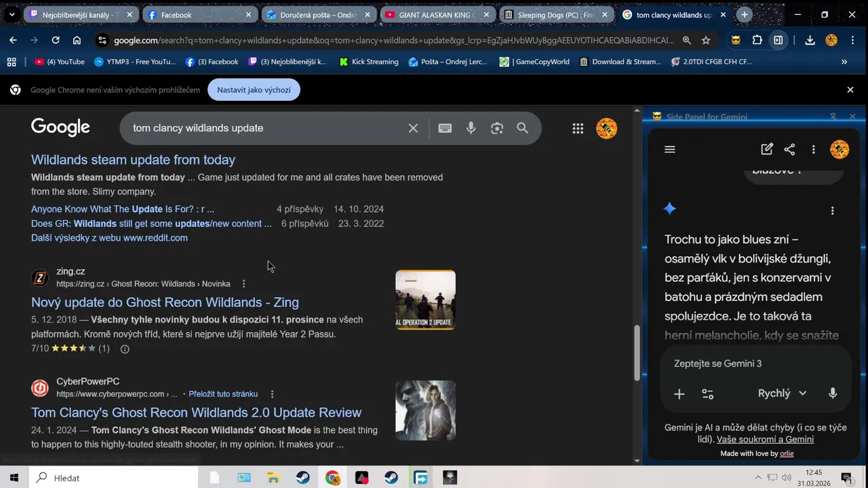This screenshot has height=488, width=868.
Task: Switch to the Doručená pošta tab
Action: tap(318, 14)
